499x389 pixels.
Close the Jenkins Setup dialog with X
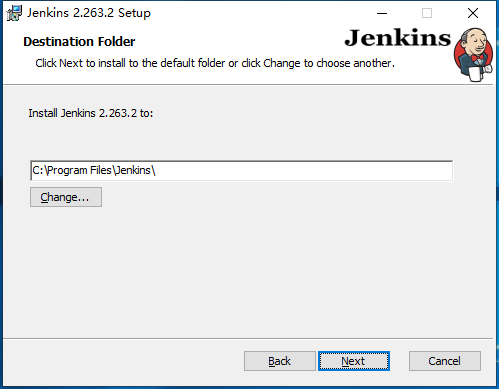[473, 13]
